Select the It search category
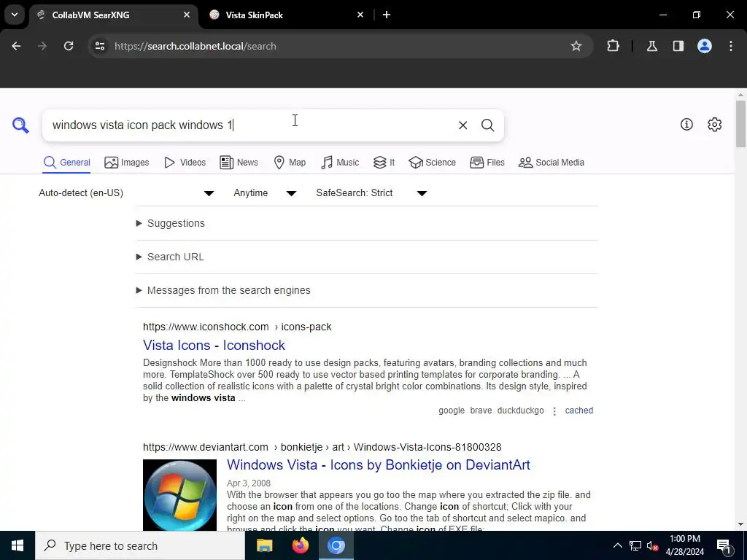 384,163
